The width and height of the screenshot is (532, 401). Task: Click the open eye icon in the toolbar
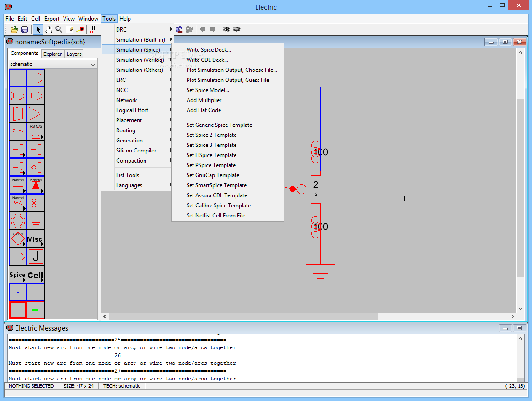click(226, 30)
